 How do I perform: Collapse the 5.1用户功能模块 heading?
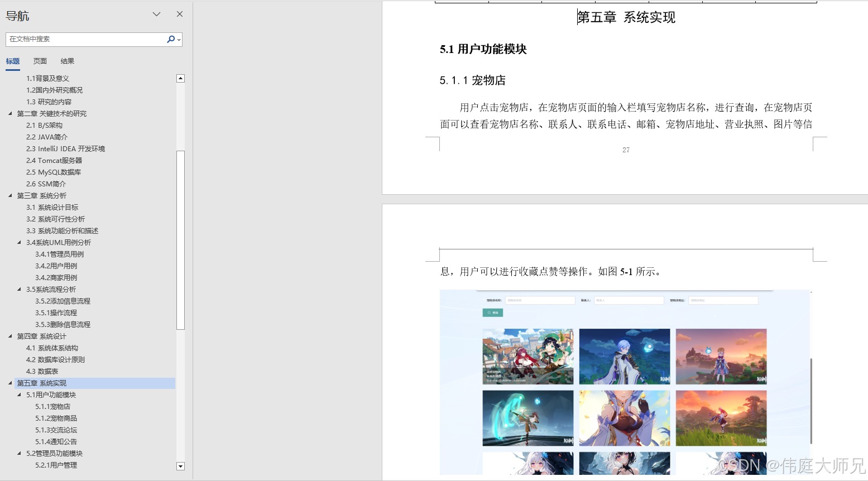click(20, 395)
